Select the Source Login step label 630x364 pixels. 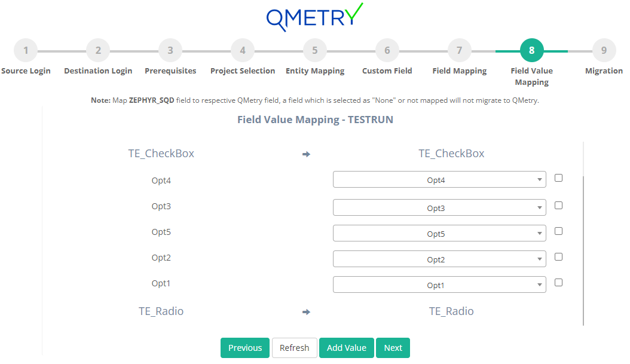tap(26, 71)
